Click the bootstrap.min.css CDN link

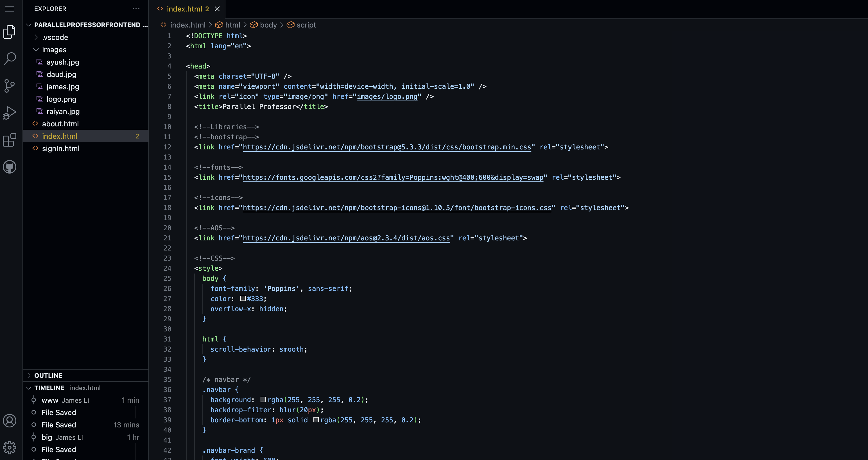click(386, 147)
